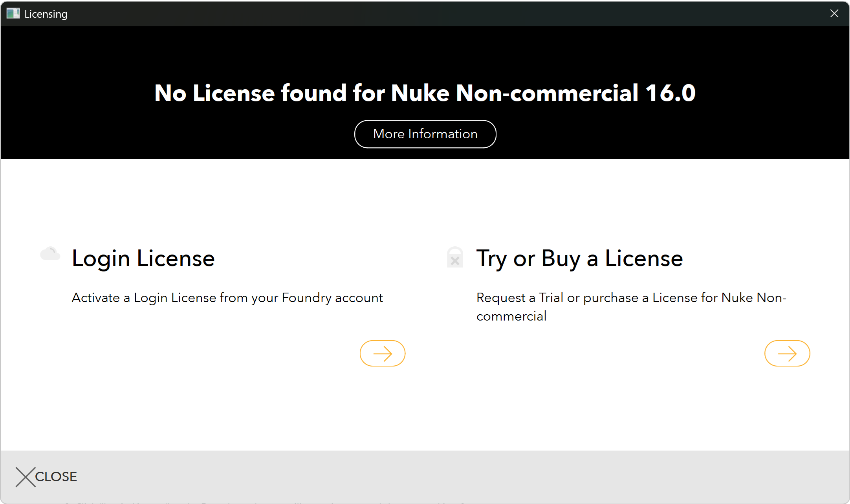Select the Login License heading

pos(143,258)
